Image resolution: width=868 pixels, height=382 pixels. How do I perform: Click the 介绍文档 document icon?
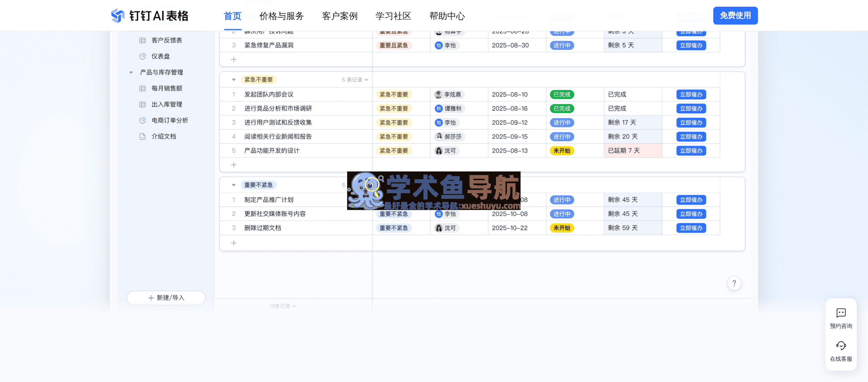143,137
